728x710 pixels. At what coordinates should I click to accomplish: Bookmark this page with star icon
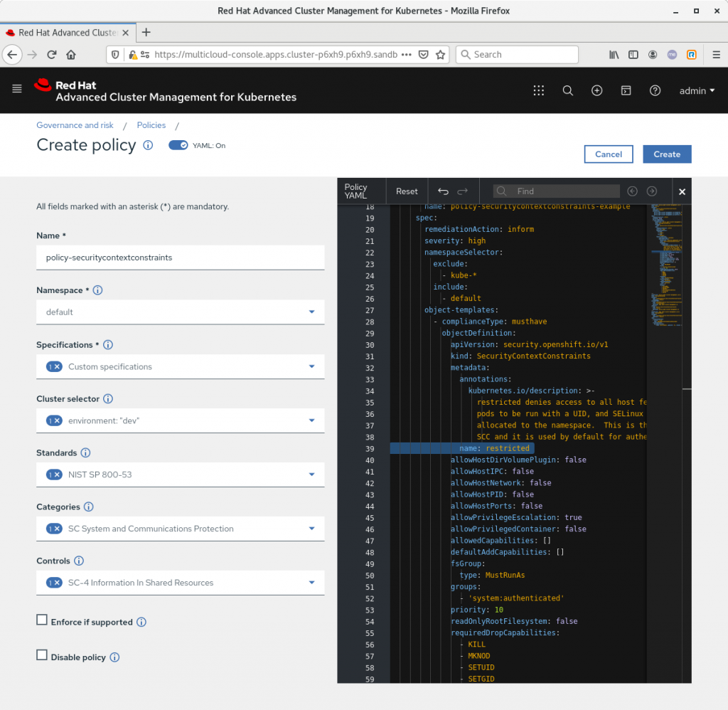click(440, 54)
